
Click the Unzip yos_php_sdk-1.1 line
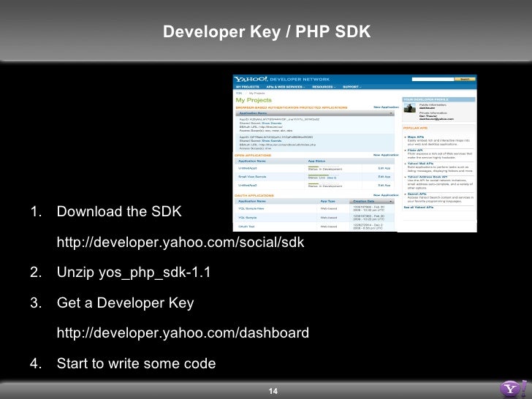134,273
